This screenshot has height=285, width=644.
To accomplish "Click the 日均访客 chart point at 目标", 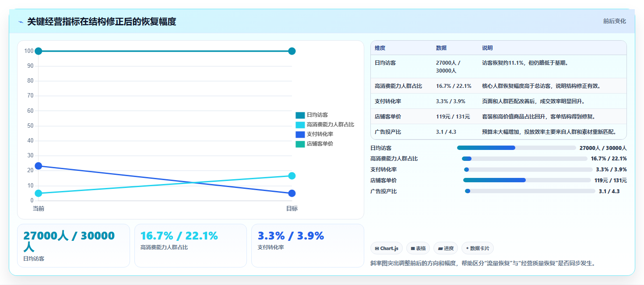I will (x=292, y=51).
